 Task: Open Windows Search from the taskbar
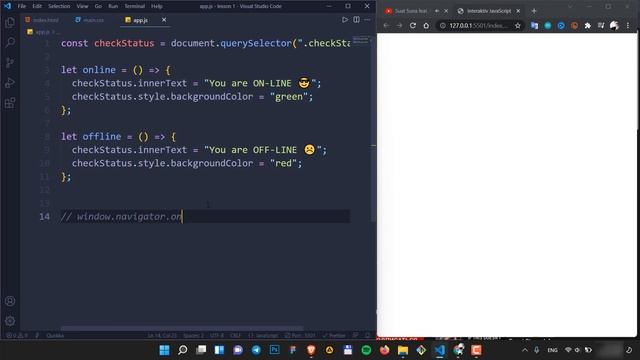click(x=183, y=350)
